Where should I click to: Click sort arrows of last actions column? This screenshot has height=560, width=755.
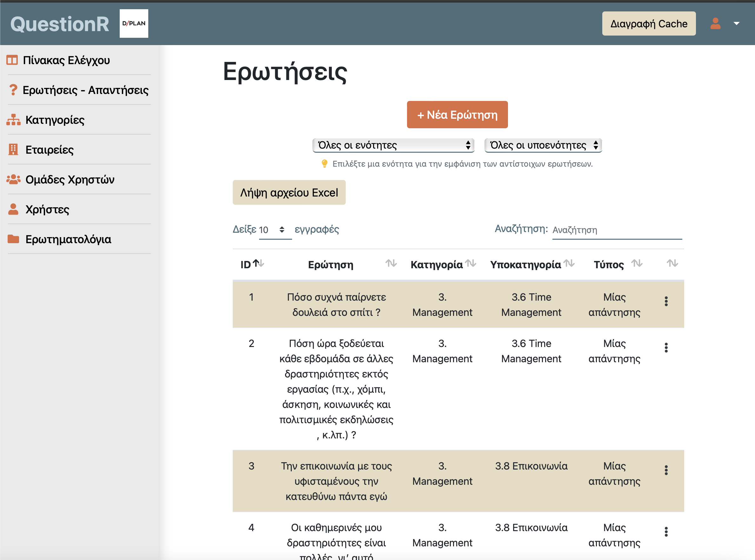click(672, 263)
